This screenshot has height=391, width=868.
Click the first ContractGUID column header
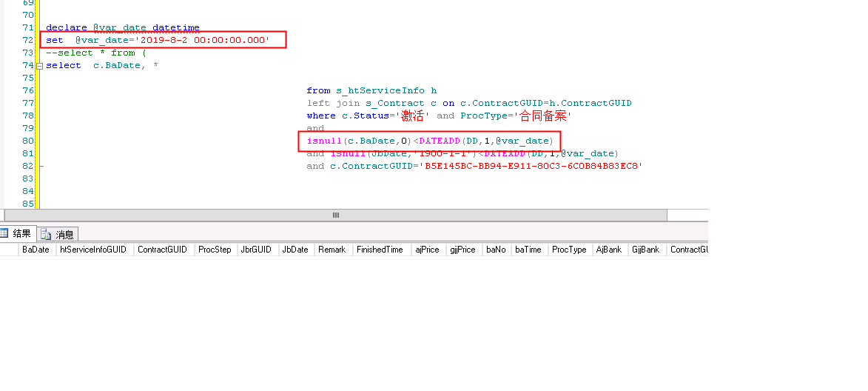162,250
